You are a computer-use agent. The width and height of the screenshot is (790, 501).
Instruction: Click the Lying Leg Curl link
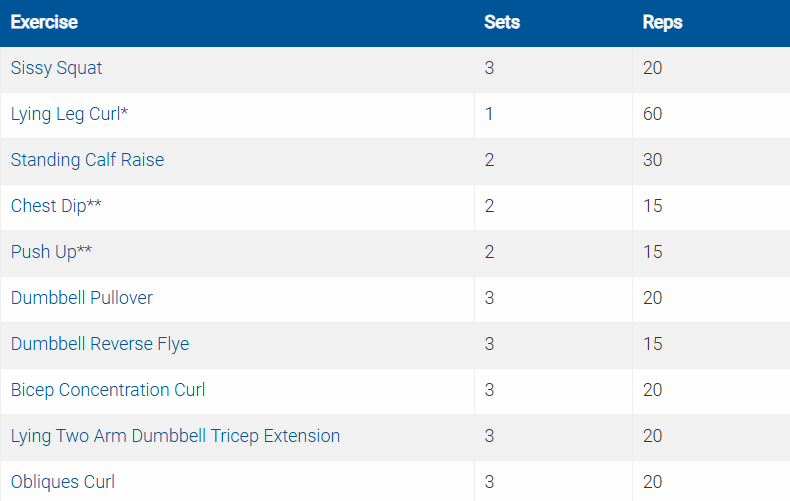click(x=66, y=114)
